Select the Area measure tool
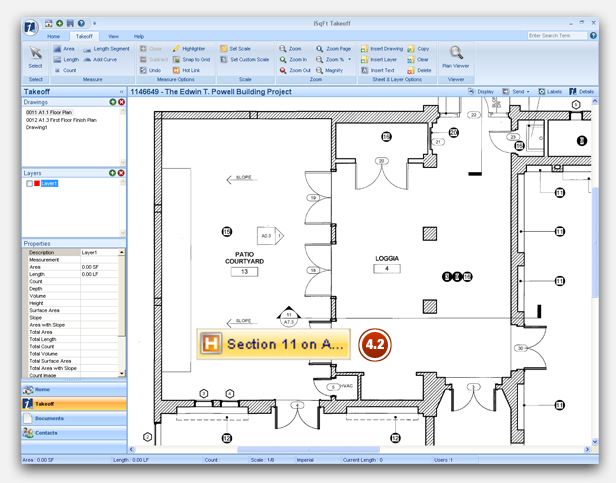This screenshot has height=483, width=616. tap(64, 49)
